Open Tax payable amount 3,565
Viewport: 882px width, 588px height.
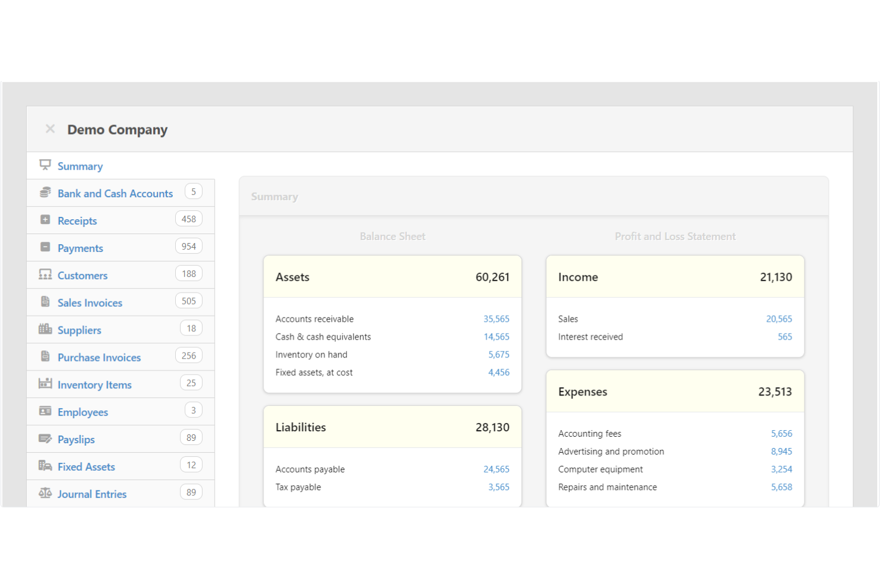point(499,488)
